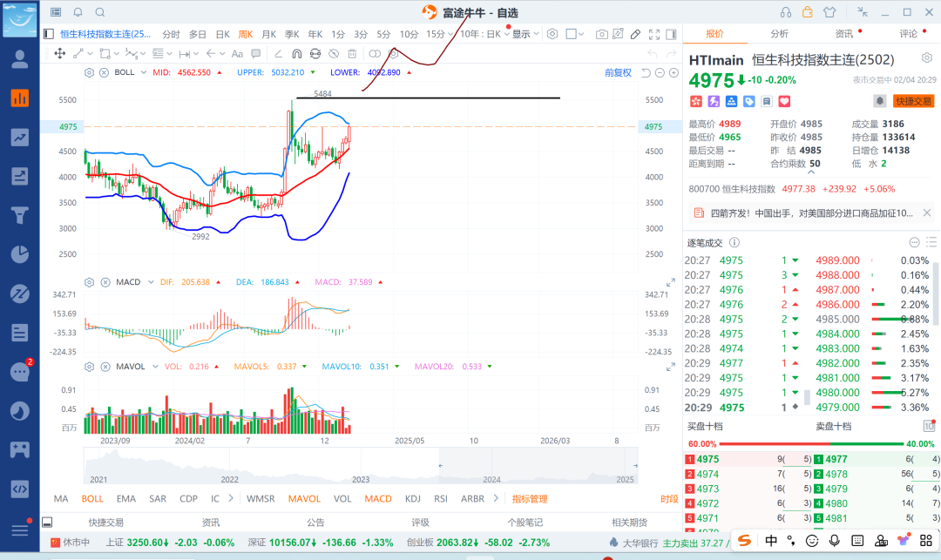The image size is (941, 560).
Task: Toggle the MAVOL indicator
Action: pos(304,498)
